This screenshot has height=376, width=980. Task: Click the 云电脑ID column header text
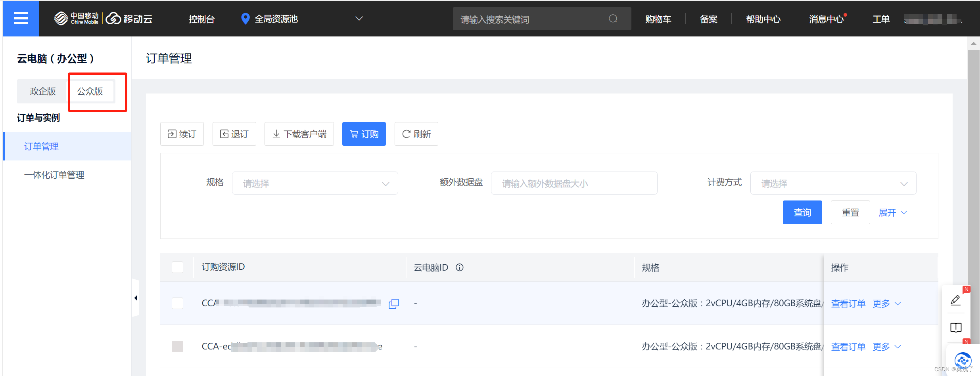(x=431, y=267)
